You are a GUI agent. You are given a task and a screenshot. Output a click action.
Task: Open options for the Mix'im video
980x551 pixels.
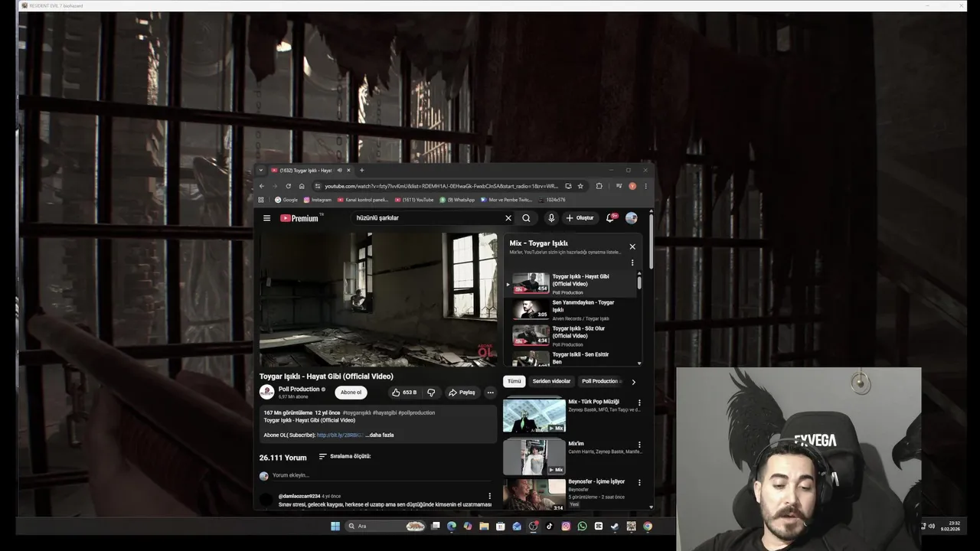tap(639, 445)
